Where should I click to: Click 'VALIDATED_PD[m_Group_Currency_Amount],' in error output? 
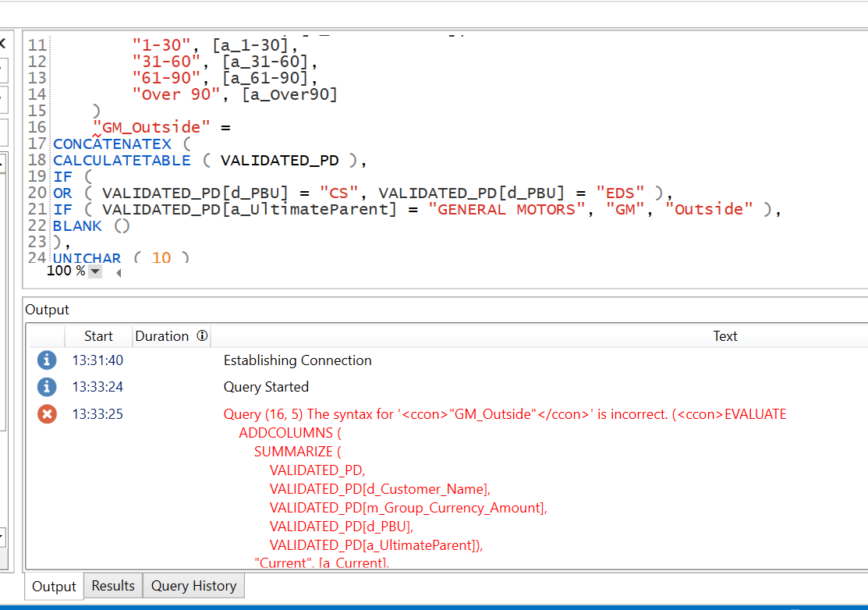pos(408,508)
